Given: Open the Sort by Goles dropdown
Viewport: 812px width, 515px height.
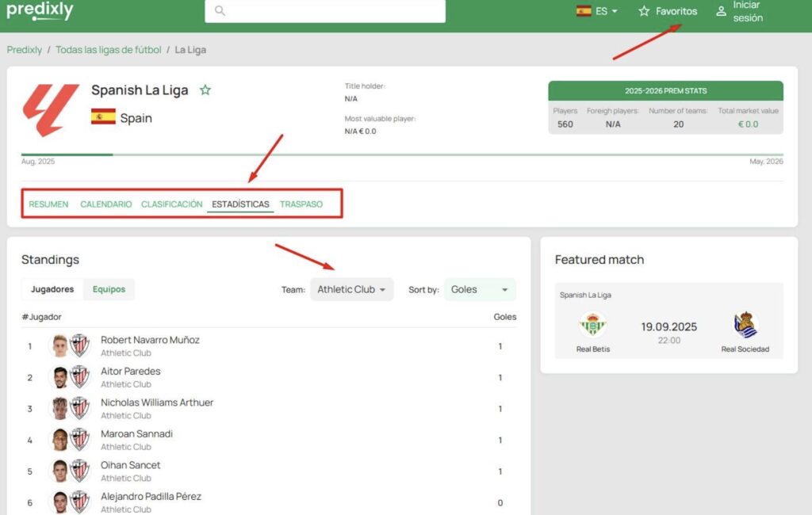Looking at the screenshot, I should (x=480, y=289).
